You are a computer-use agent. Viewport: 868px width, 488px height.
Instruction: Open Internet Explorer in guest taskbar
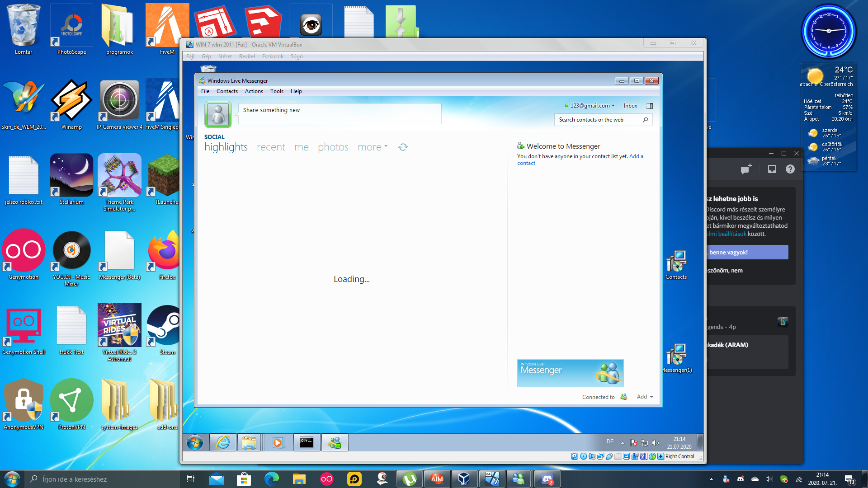coord(223,442)
